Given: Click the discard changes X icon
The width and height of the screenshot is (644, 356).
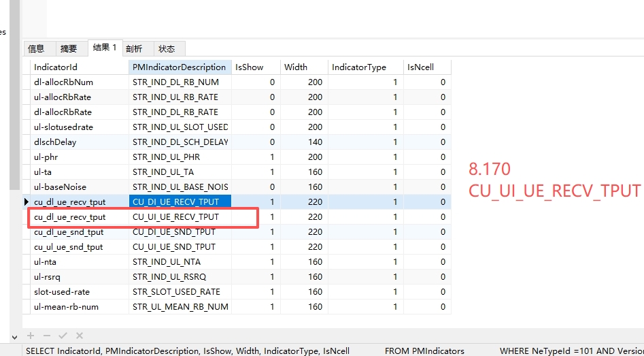Looking at the screenshot, I should 80,336.
